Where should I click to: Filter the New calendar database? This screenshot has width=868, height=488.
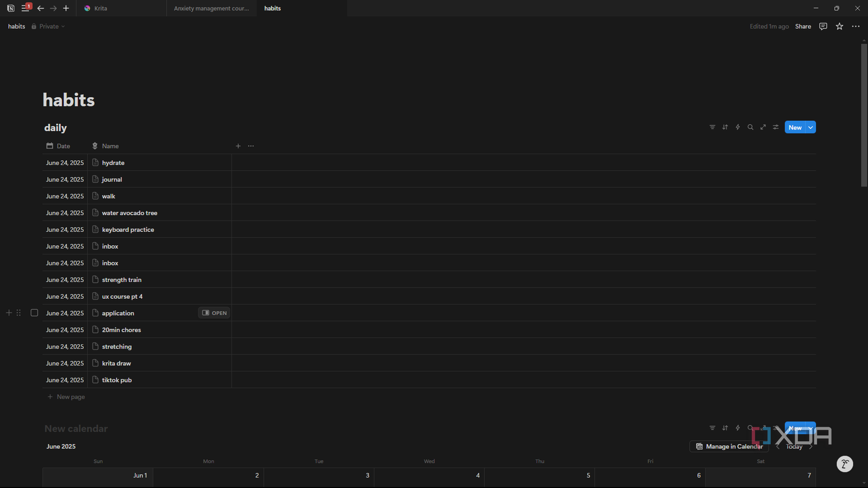click(x=712, y=428)
